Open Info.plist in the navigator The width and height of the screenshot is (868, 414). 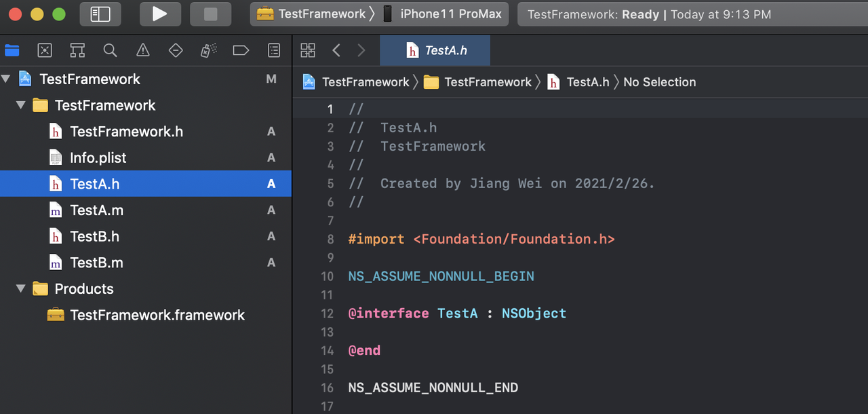click(146, 157)
